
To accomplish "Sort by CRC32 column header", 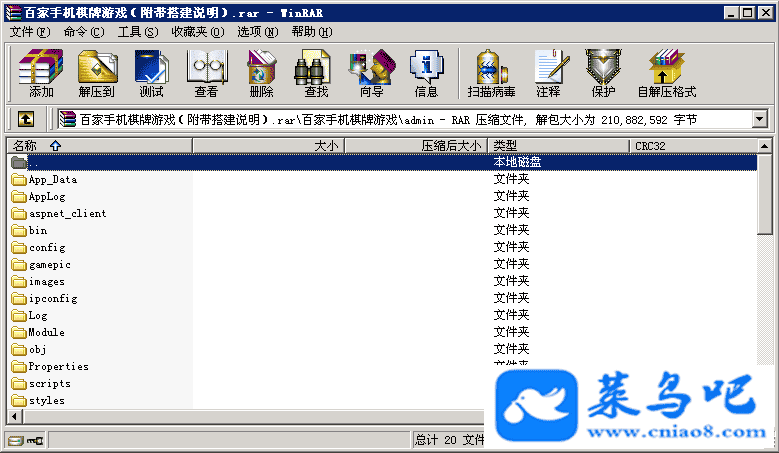I will coord(694,146).
